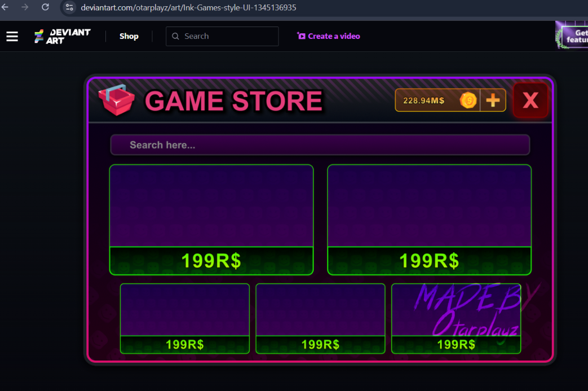
Task: Click 199R$ price on bottom-right card
Action: point(456,345)
